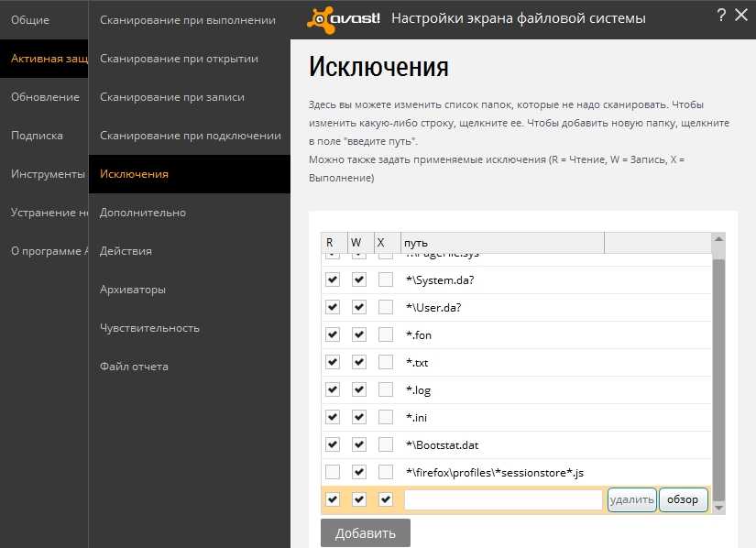The width and height of the screenshot is (756, 548).
Task: Click the обзор browse button
Action: (683, 499)
